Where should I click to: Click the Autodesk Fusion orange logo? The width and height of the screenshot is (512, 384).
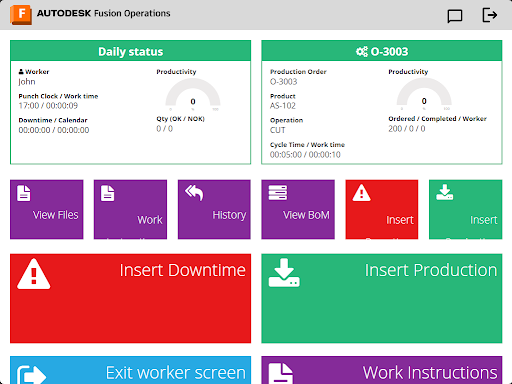coord(21,15)
